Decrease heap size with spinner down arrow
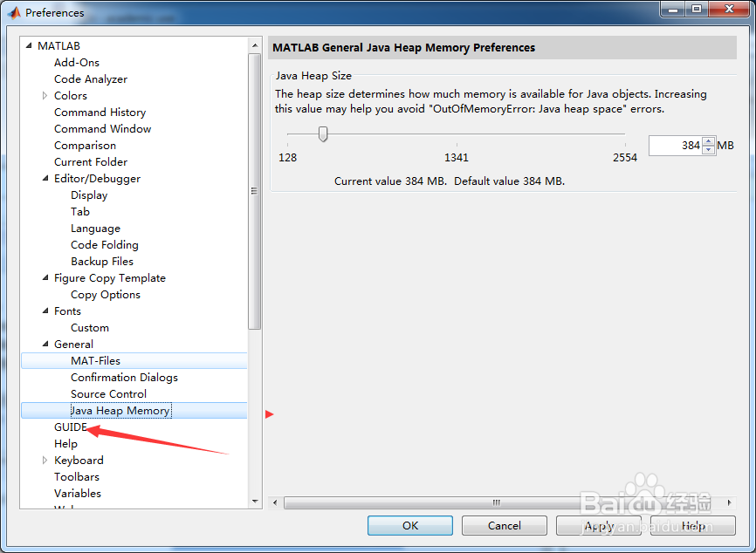The width and height of the screenshot is (756, 553). (x=708, y=150)
